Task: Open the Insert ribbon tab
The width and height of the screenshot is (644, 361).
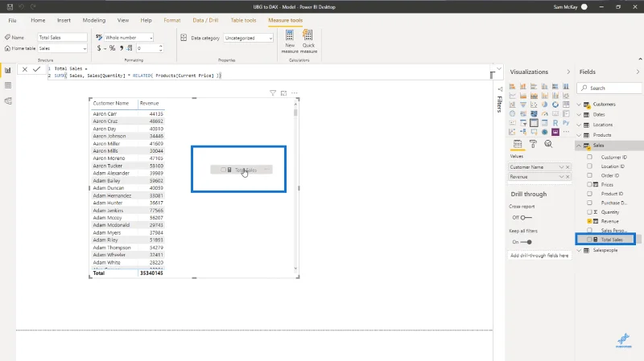Action: pos(64,20)
